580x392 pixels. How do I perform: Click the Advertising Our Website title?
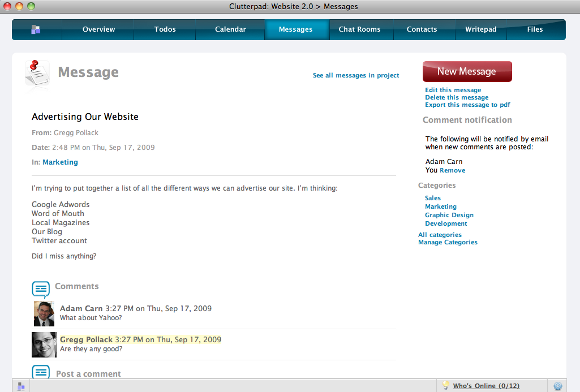coord(85,117)
